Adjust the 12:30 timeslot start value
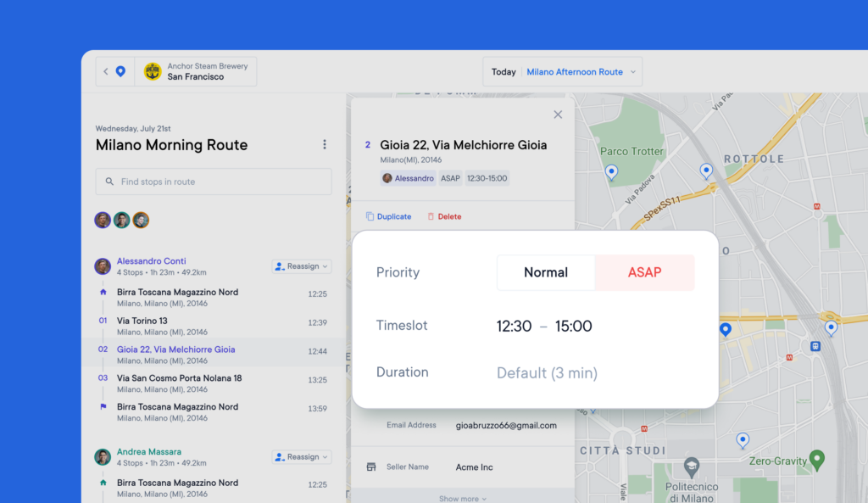 click(515, 326)
